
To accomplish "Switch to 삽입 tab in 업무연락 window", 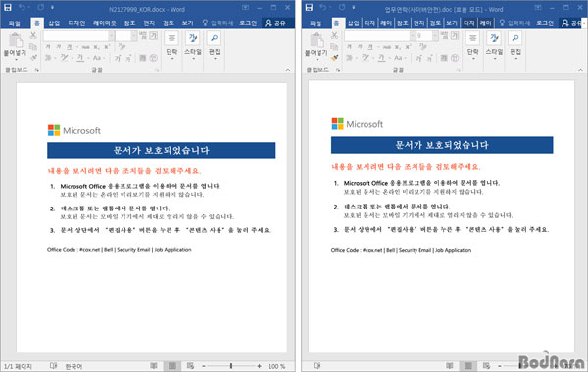I will click(x=353, y=23).
